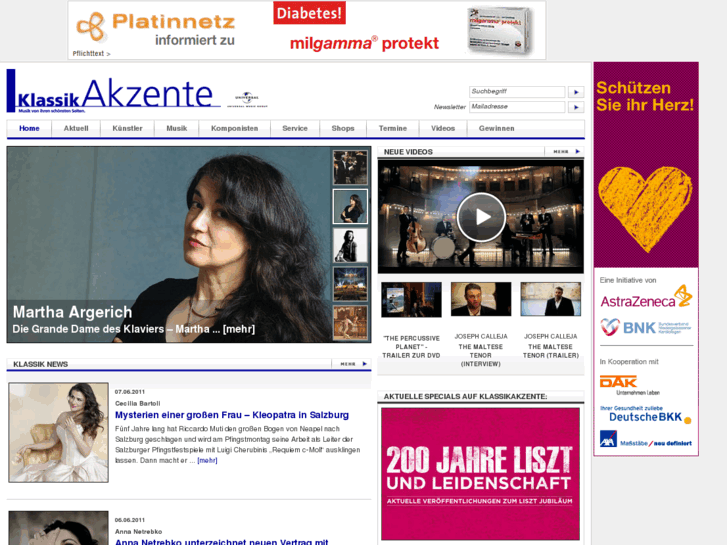Go to the Gewinnen tab
The height and width of the screenshot is (545, 727).
click(x=497, y=128)
